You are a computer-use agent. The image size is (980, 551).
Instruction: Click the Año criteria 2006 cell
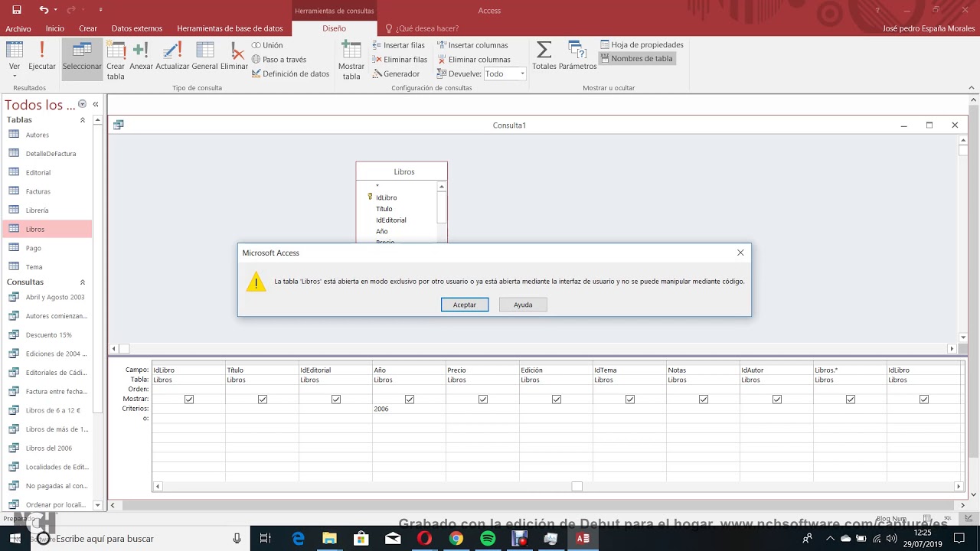point(410,409)
